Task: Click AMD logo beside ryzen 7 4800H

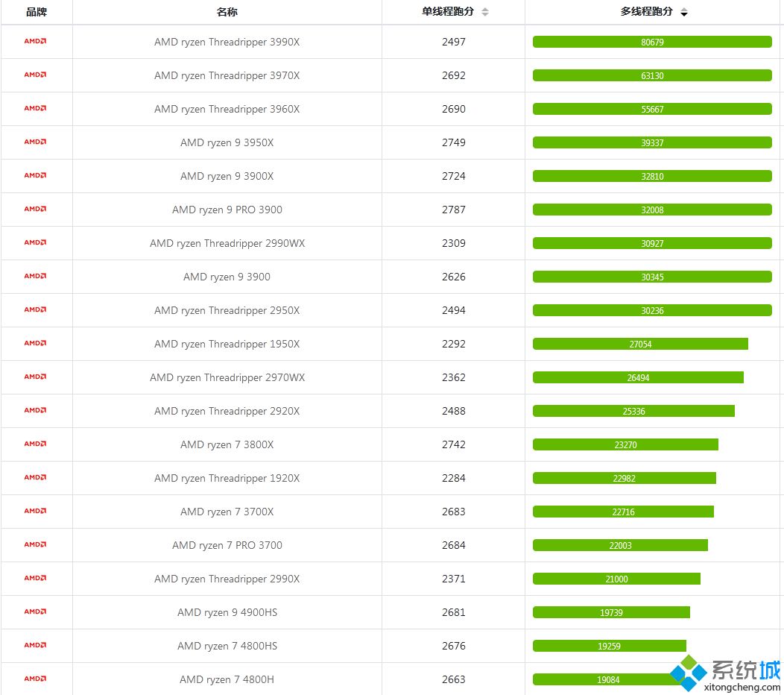Action: [x=35, y=679]
